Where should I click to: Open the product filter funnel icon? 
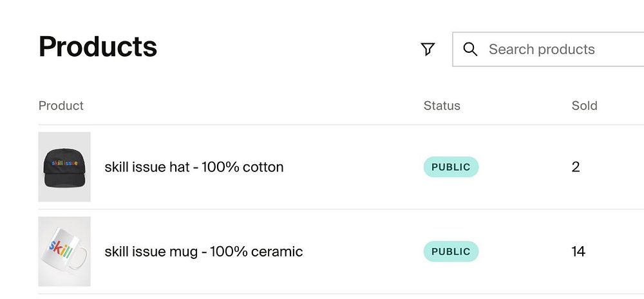pyautogui.click(x=428, y=50)
